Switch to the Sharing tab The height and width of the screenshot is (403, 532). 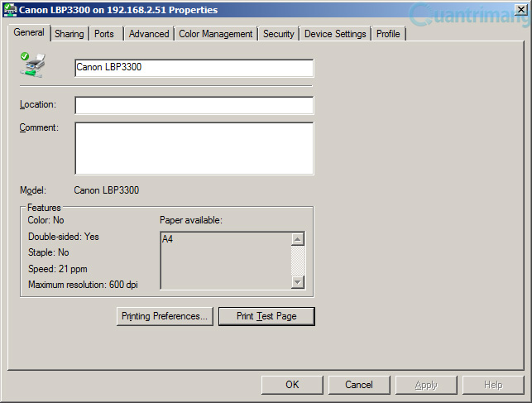coord(69,34)
